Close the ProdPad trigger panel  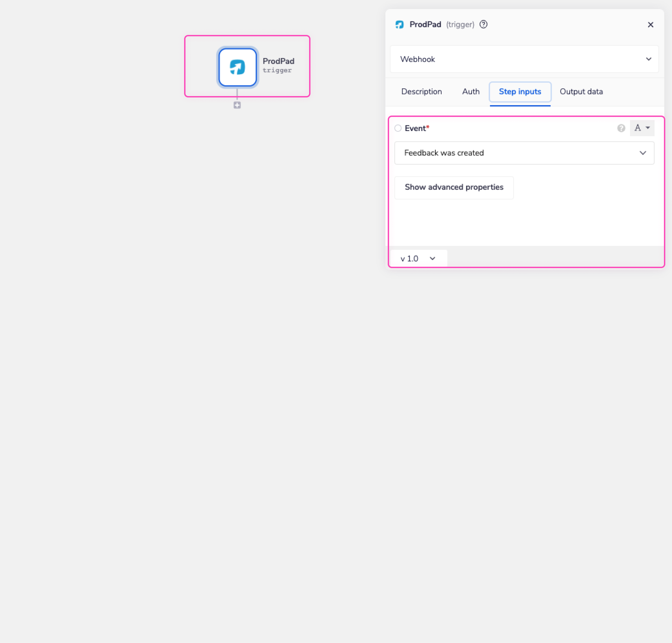(650, 24)
